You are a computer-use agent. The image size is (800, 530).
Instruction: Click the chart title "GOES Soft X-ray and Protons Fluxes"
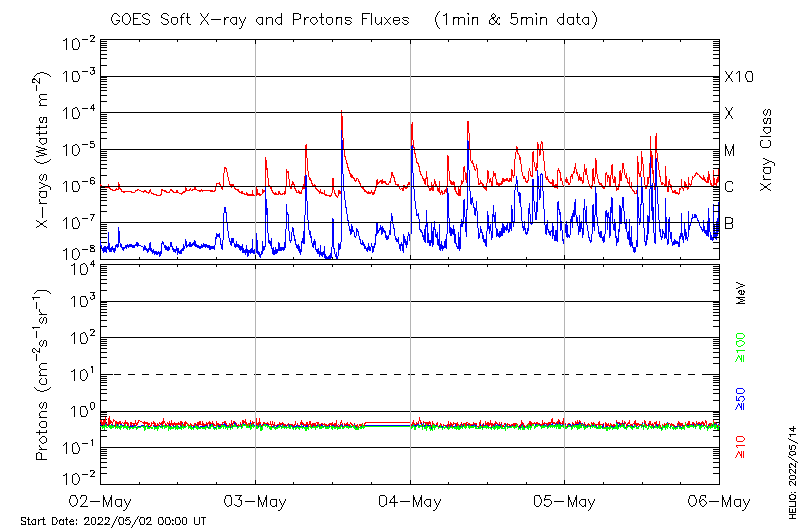click(x=260, y=20)
